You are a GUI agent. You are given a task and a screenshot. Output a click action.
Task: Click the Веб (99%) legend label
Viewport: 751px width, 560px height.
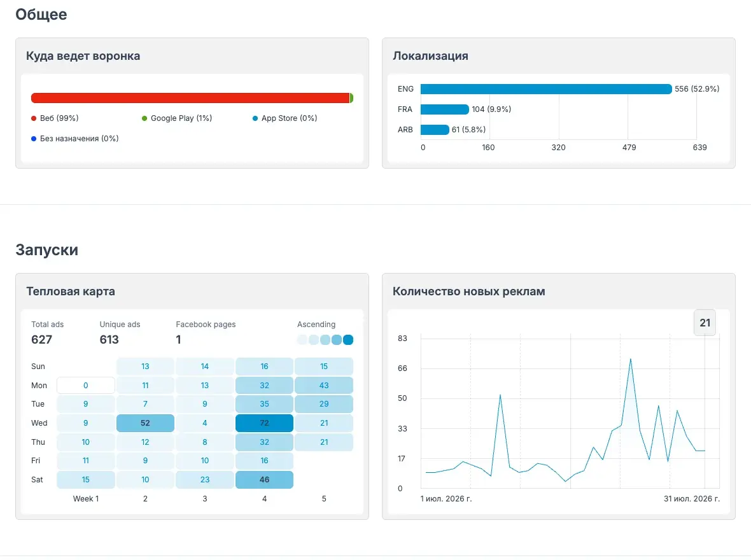pyautogui.click(x=59, y=118)
